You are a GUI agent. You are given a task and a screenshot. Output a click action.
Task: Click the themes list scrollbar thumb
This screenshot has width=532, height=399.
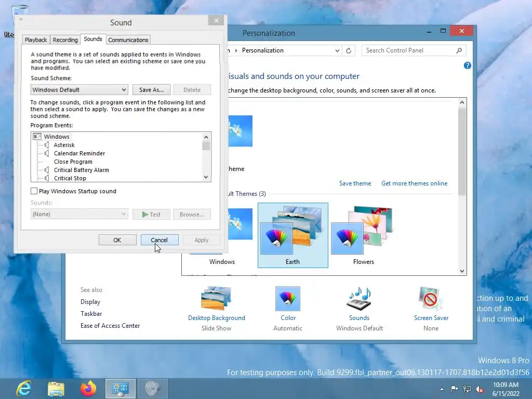tap(462, 151)
